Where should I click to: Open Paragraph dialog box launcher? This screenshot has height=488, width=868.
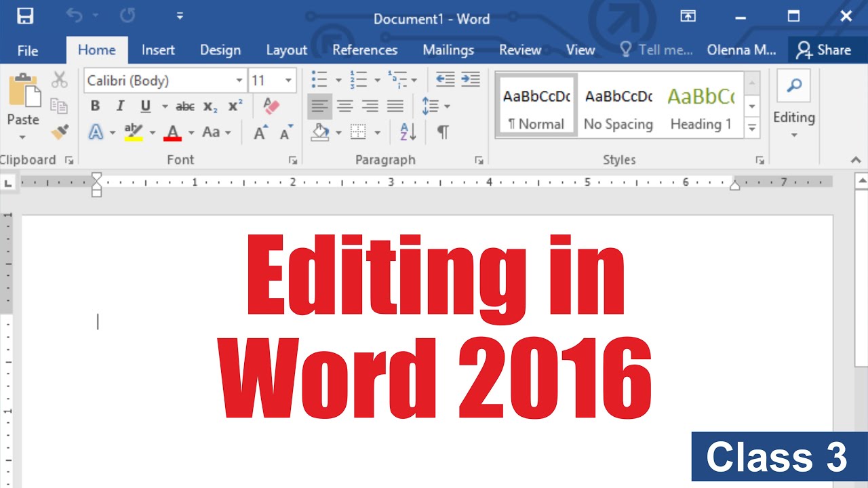479,160
